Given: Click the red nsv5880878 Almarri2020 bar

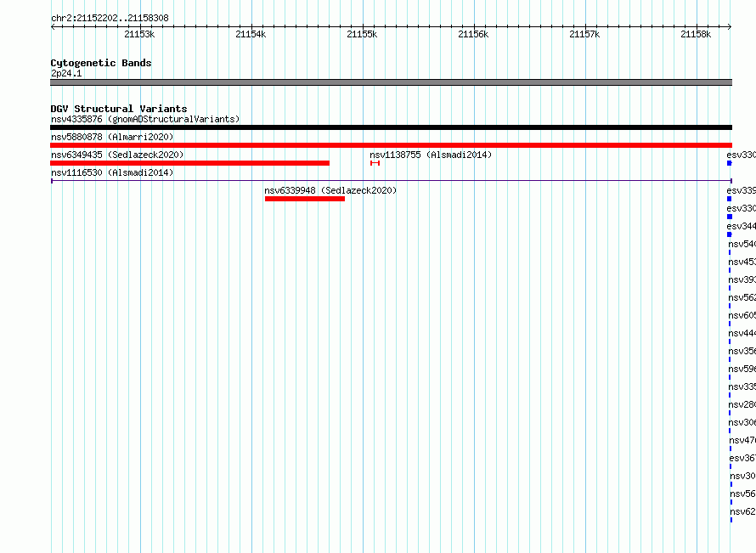Looking at the screenshot, I should click(391, 145).
